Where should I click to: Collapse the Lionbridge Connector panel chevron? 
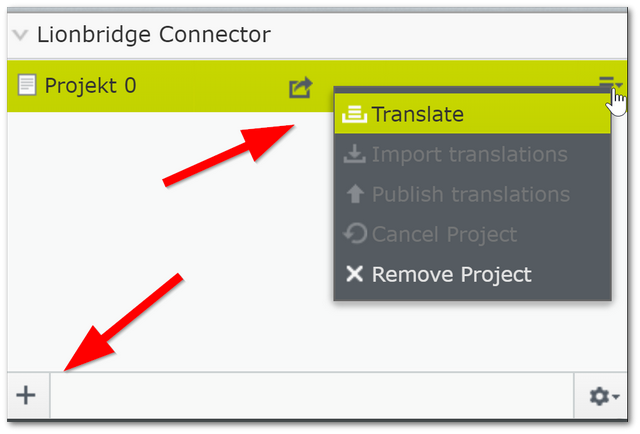tap(20, 35)
